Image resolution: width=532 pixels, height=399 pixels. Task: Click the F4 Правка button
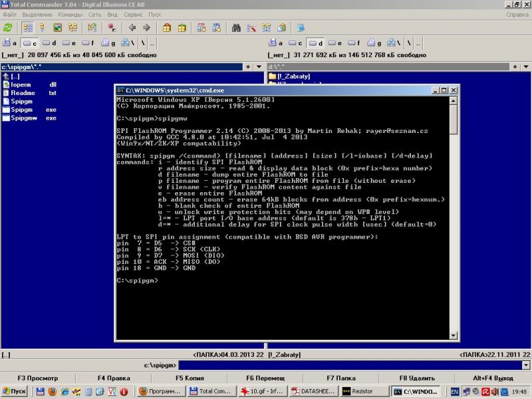[114, 378]
